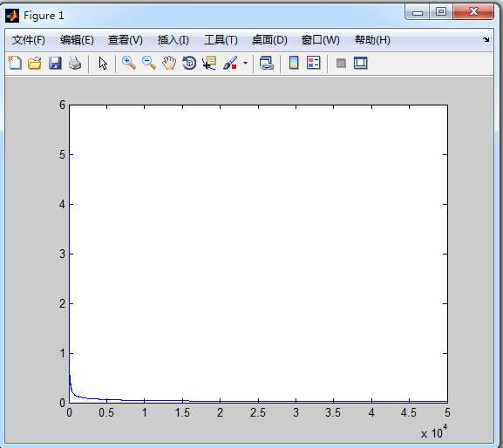Click the dock figure arrow at menu bar end
The image size is (503, 448).
[486, 40]
